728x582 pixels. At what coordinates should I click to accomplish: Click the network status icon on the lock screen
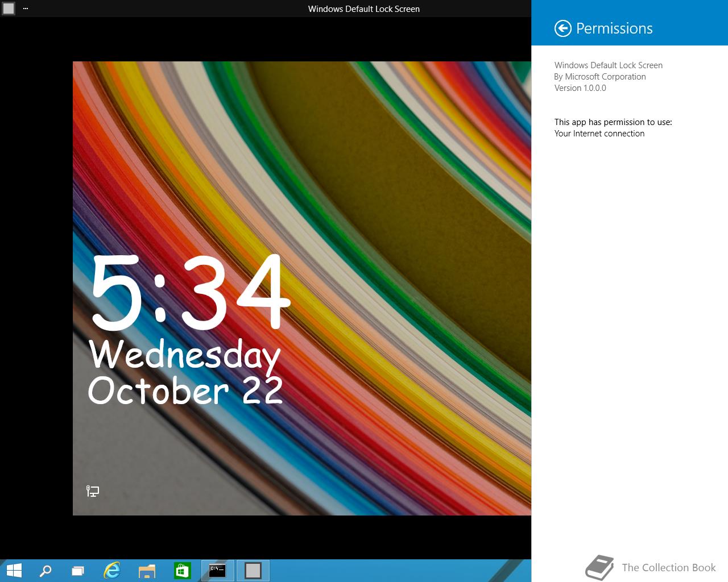tap(93, 491)
